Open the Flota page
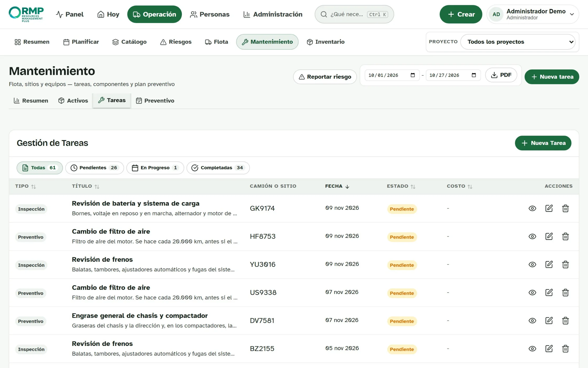 point(217,42)
